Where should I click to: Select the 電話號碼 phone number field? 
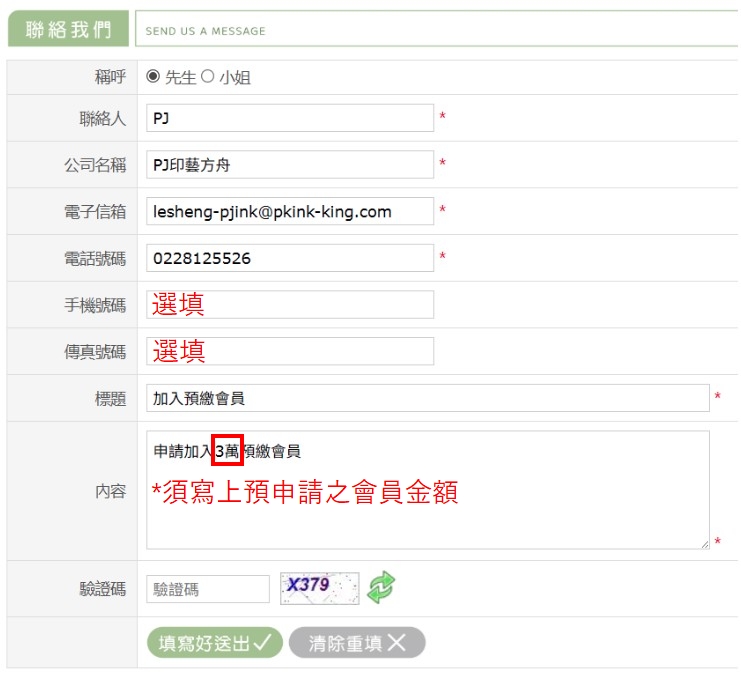point(289,258)
